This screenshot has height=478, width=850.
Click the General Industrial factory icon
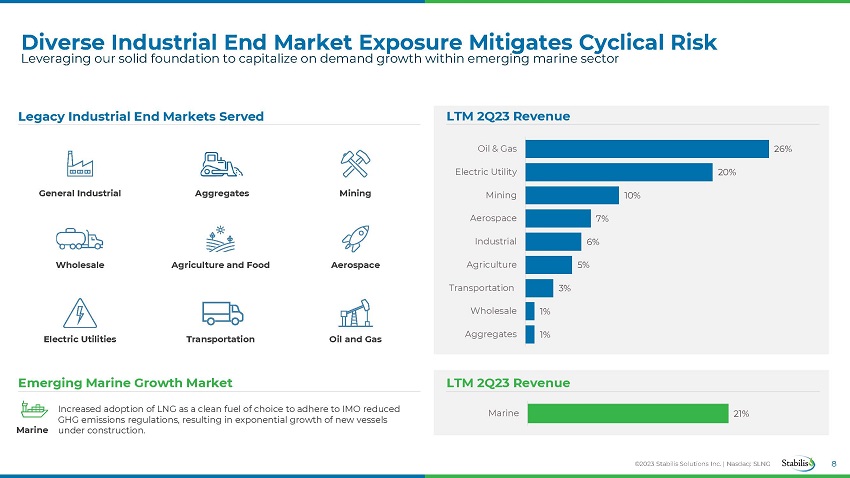pos(79,164)
